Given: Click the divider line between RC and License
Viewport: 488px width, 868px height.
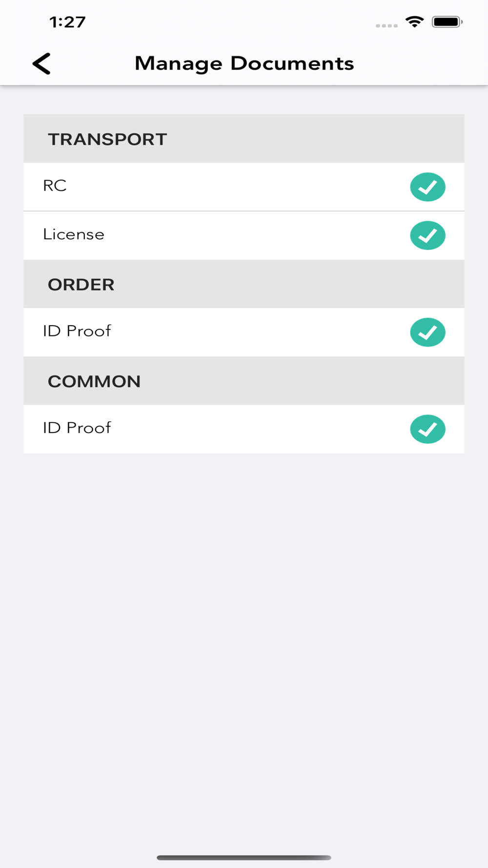Looking at the screenshot, I should [x=244, y=211].
